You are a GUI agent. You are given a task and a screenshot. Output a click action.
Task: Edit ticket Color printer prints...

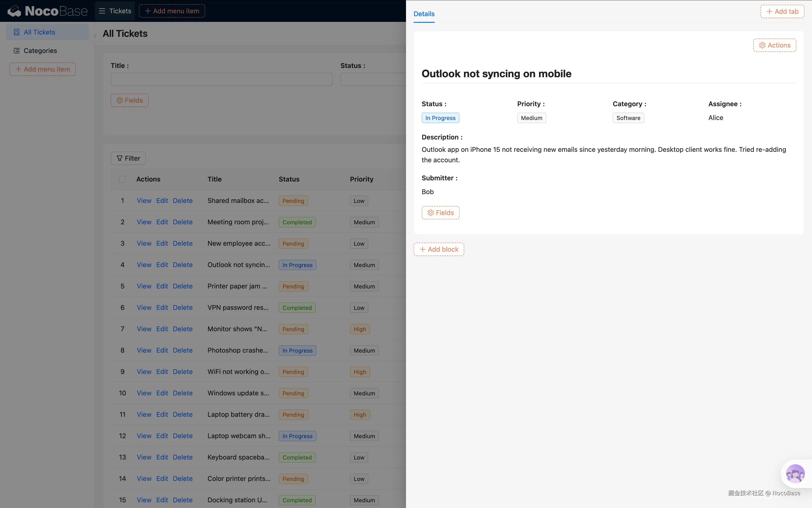point(162,479)
